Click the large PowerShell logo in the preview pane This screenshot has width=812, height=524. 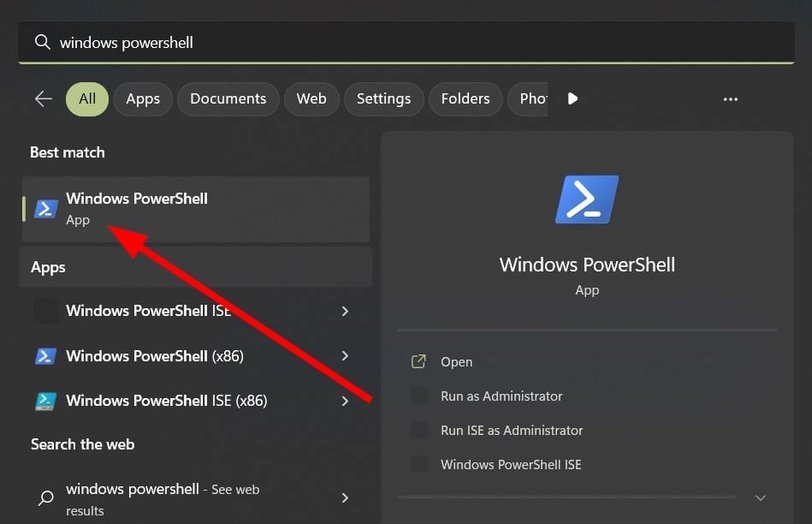[587, 199]
